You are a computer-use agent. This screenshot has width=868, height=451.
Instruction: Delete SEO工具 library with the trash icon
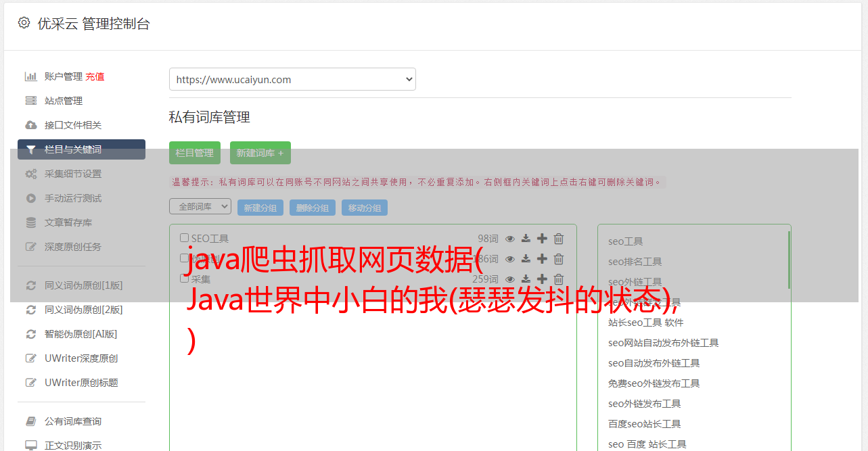tap(559, 239)
